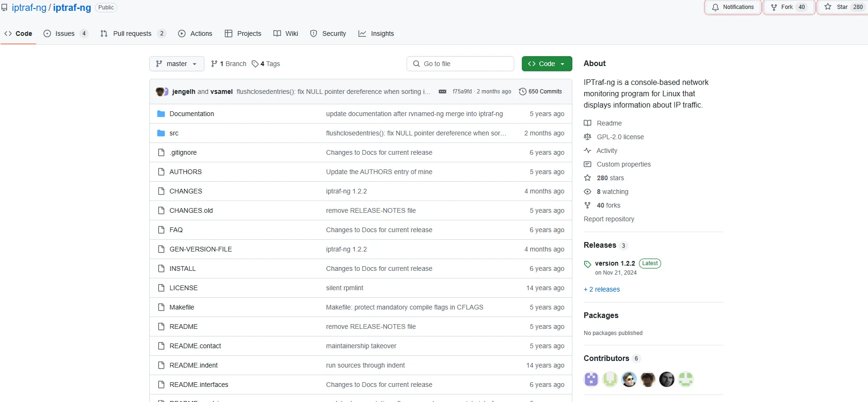Image resolution: width=868 pixels, height=402 pixels.
Task: Click Report repository
Action: 609,219
